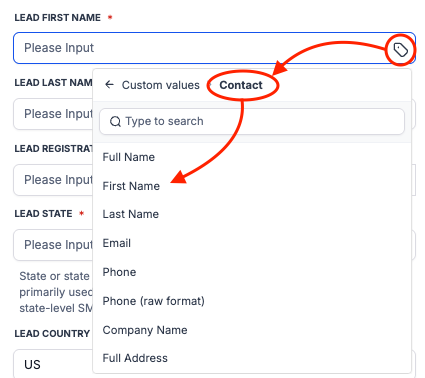
Task: Focus the Type to search field
Action: (x=252, y=121)
